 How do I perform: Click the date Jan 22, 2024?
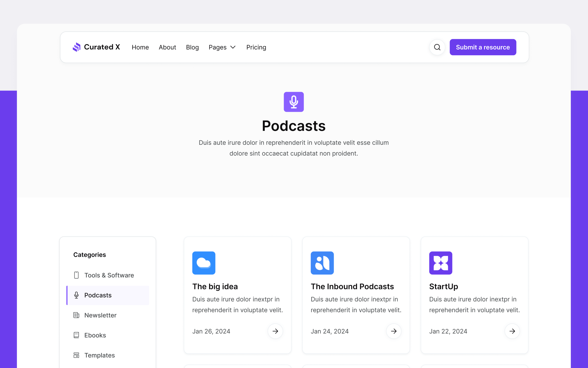(x=448, y=331)
